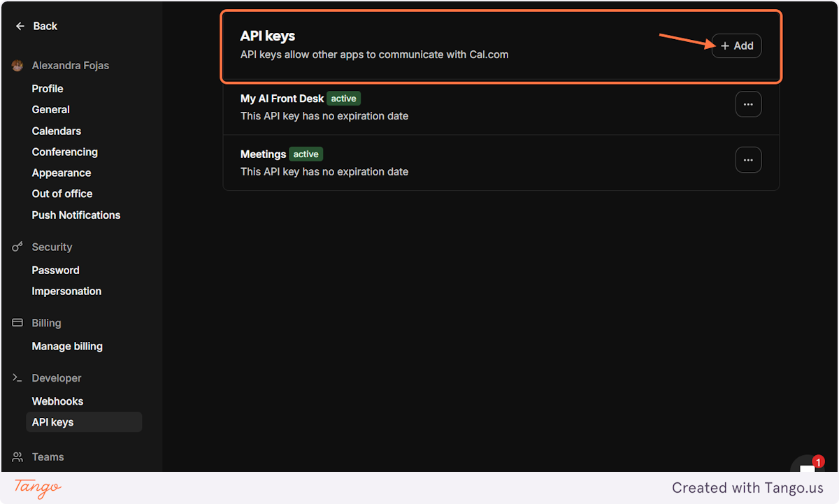Click the back arrow to return
Viewport: 839px width, 504px height.
pos(20,26)
